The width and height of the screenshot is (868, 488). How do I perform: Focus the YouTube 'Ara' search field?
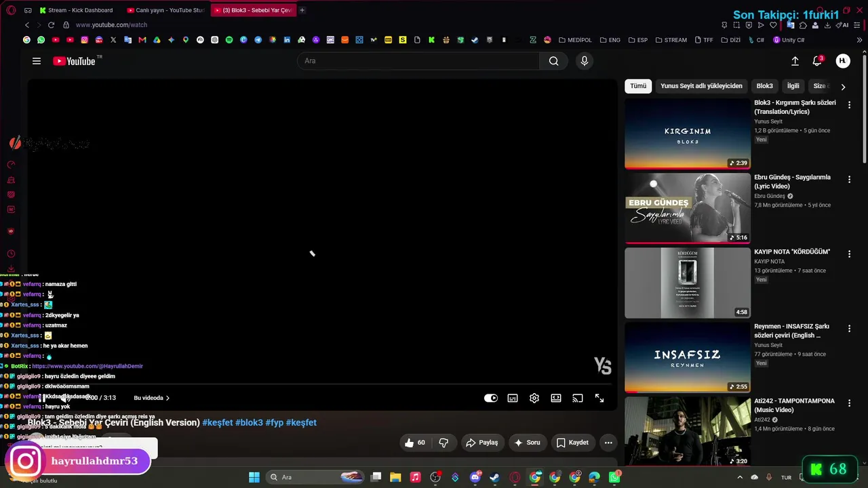coord(418,61)
